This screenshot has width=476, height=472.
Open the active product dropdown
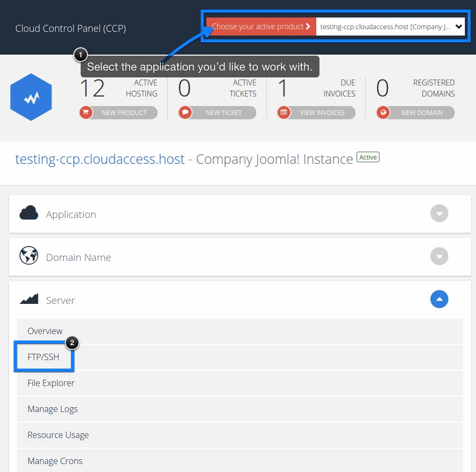(390, 27)
